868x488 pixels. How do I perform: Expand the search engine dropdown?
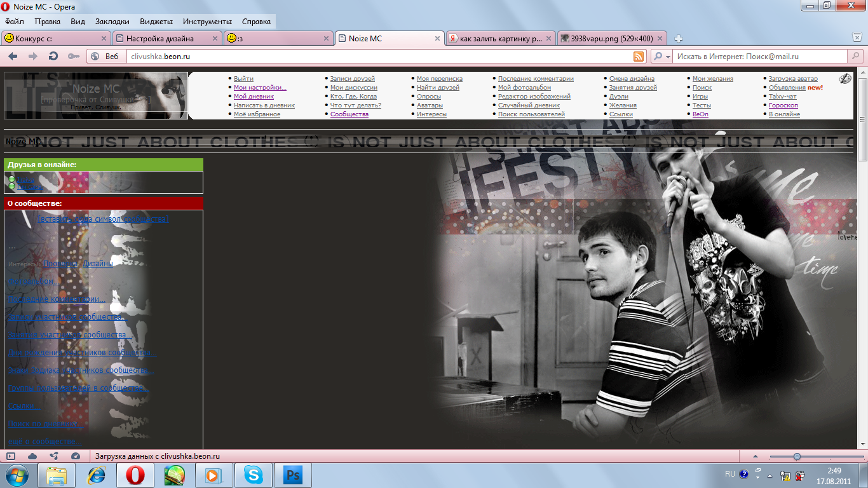tap(661, 57)
